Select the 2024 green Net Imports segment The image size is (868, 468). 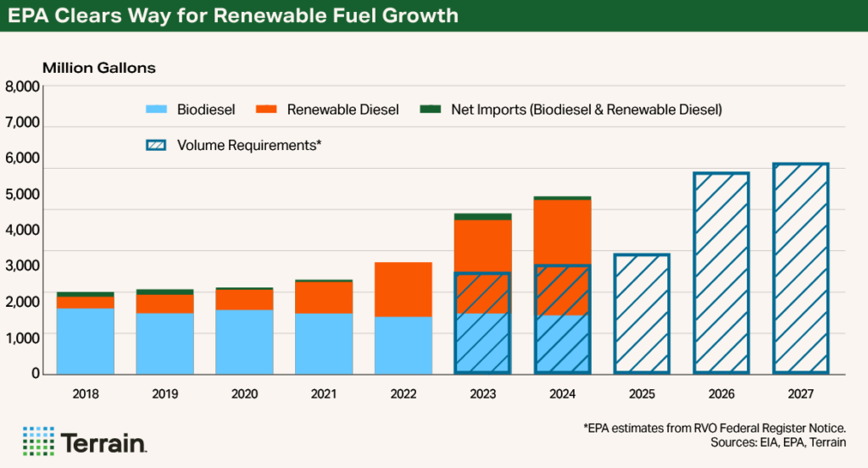point(563,198)
